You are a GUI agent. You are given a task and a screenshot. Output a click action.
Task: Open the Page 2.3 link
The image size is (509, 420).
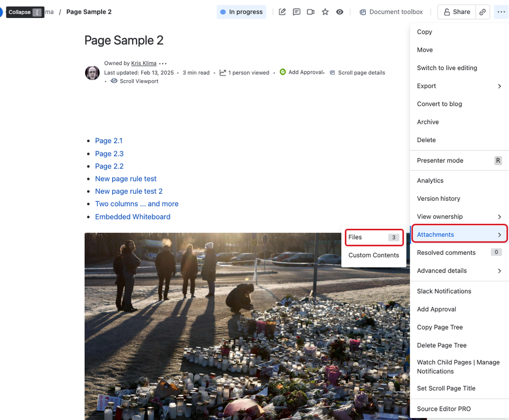click(x=110, y=153)
